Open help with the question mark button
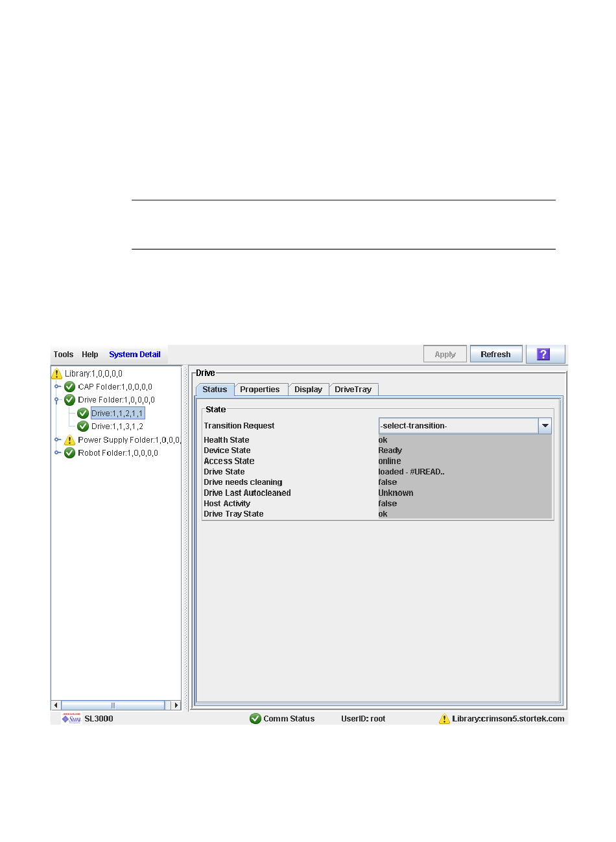Viewport: 616px width, 842px height. coord(545,355)
